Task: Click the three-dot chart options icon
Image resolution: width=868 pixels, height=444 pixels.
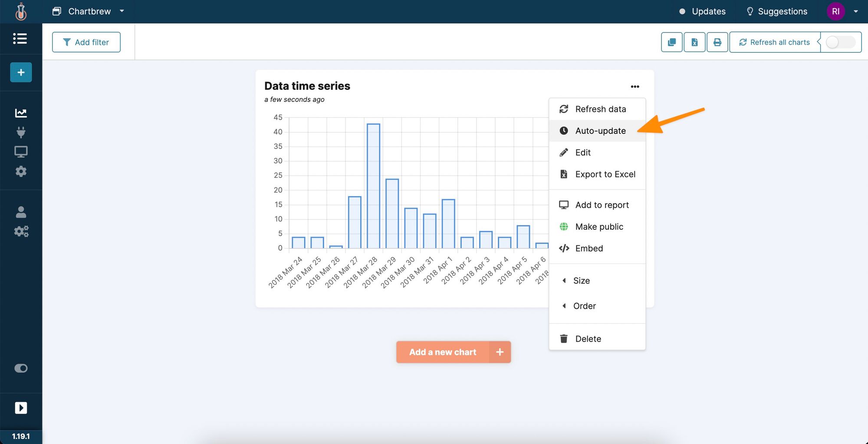Action: click(635, 87)
